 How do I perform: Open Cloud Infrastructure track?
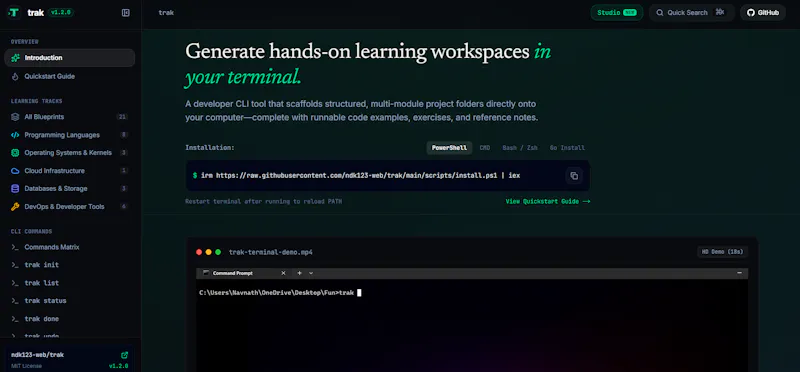pos(69,171)
